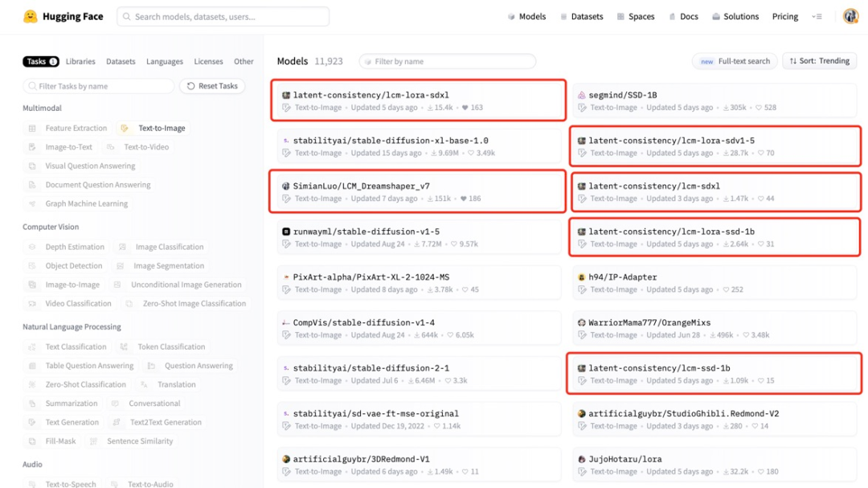Open the Sort: Trending dropdown
This screenshot has width=868, height=488.
click(x=819, y=61)
